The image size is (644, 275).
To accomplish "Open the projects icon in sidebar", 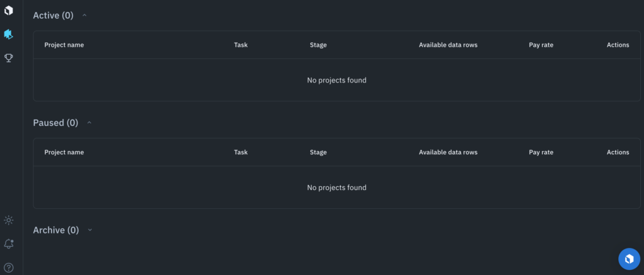I will click(9, 34).
